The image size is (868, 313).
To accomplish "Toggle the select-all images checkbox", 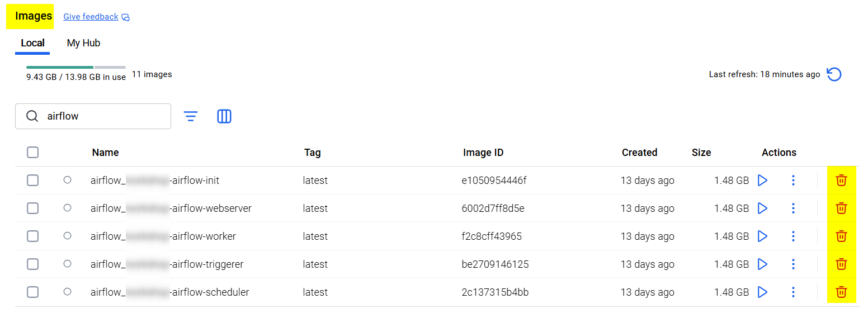I will [x=33, y=152].
